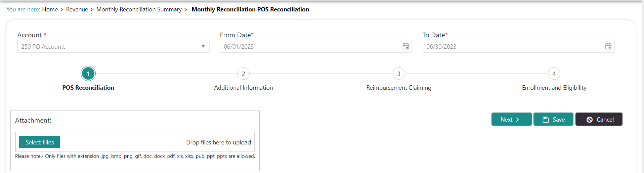Navigate to Home in the breadcrumb
This screenshot has height=173, width=644.
(x=50, y=9)
